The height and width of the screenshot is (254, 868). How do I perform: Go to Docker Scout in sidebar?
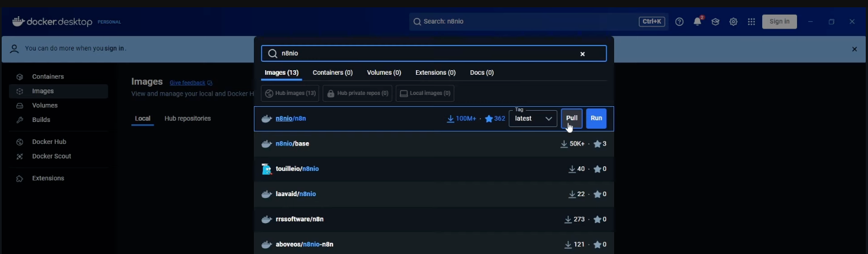point(51,156)
